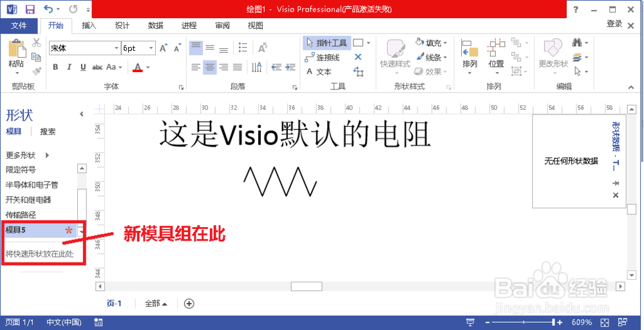
Task: Switch to the 进程 tab
Action: (189, 26)
